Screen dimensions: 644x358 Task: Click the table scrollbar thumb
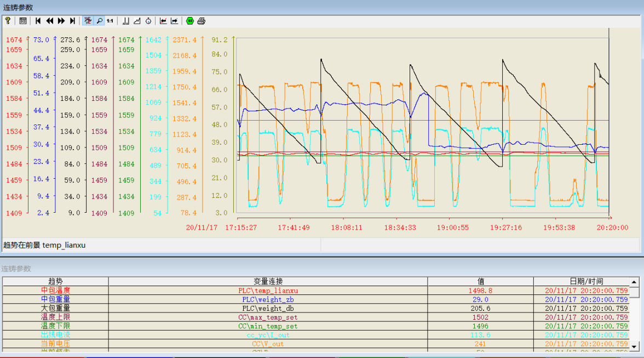click(x=635, y=292)
